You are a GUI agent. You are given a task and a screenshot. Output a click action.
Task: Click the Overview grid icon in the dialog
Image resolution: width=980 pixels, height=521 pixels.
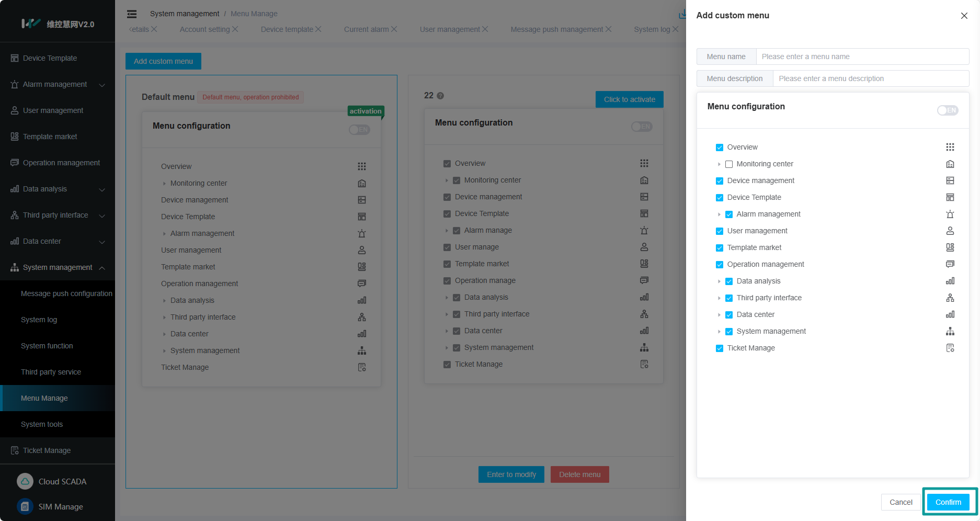tap(950, 147)
